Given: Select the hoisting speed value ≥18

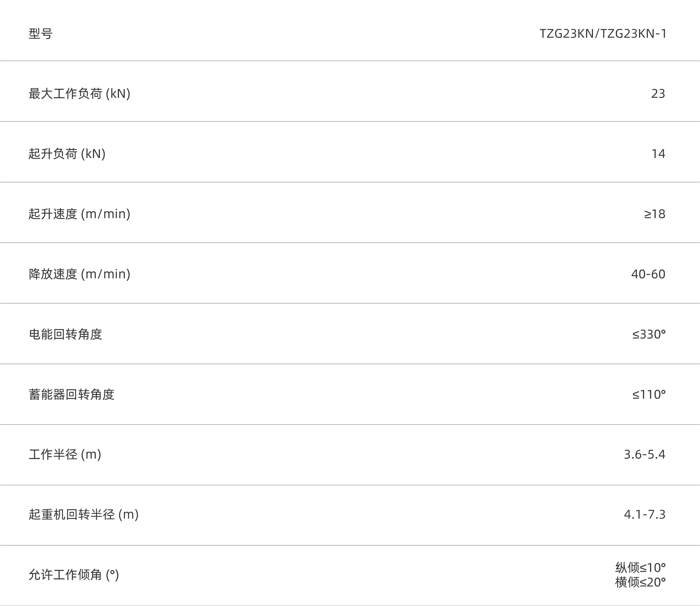Looking at the screenshot, I should point(654,214).
